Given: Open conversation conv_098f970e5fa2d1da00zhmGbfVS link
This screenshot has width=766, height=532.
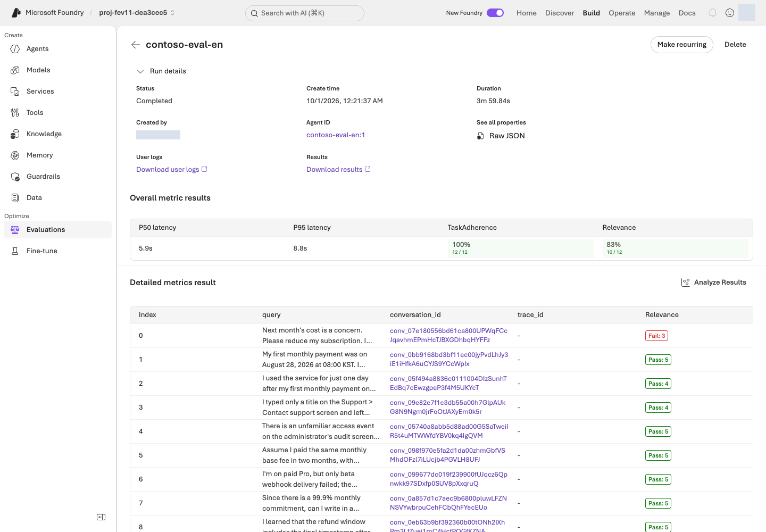Looking at the screenshot, I should 448,455.
